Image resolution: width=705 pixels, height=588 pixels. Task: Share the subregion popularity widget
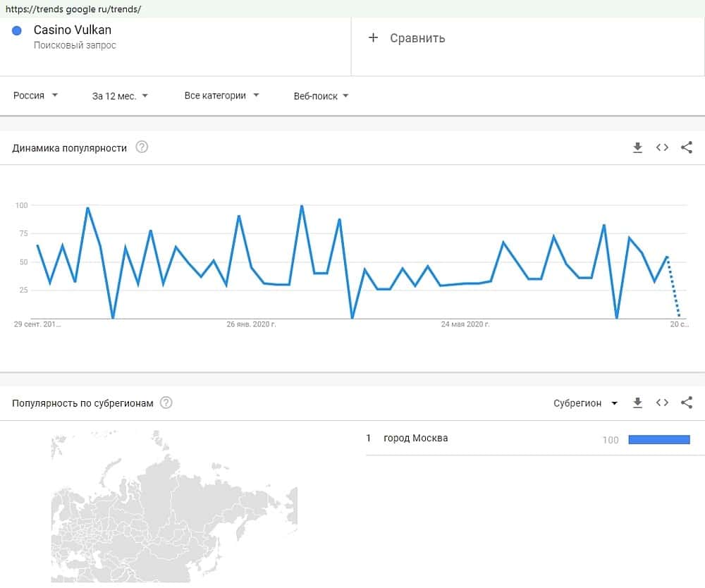pos(687,403)
